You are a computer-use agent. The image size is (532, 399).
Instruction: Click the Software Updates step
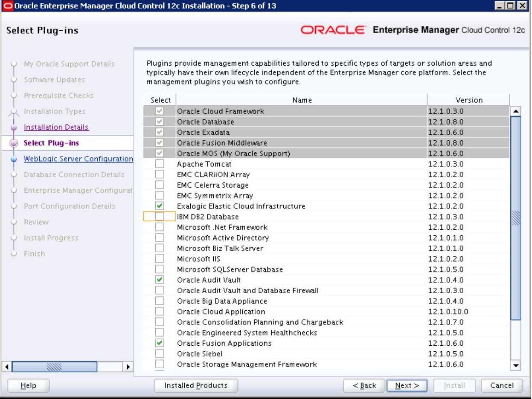54,80
